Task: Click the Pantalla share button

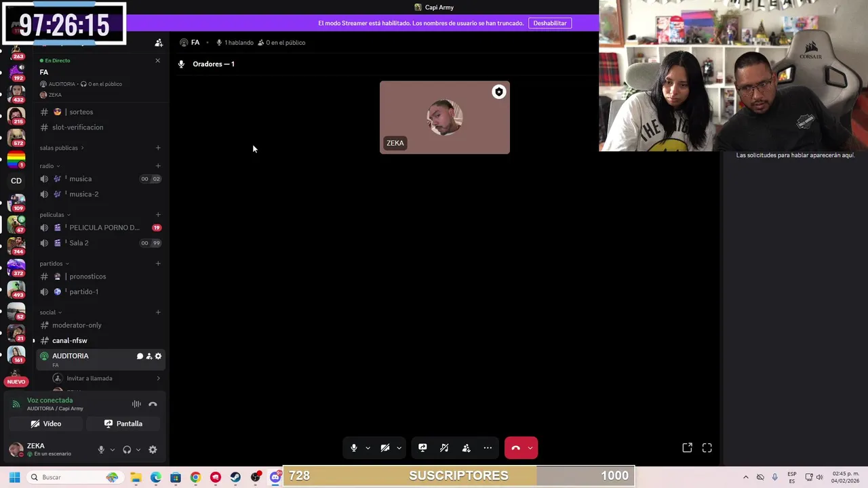Action: tap(123, 424)
